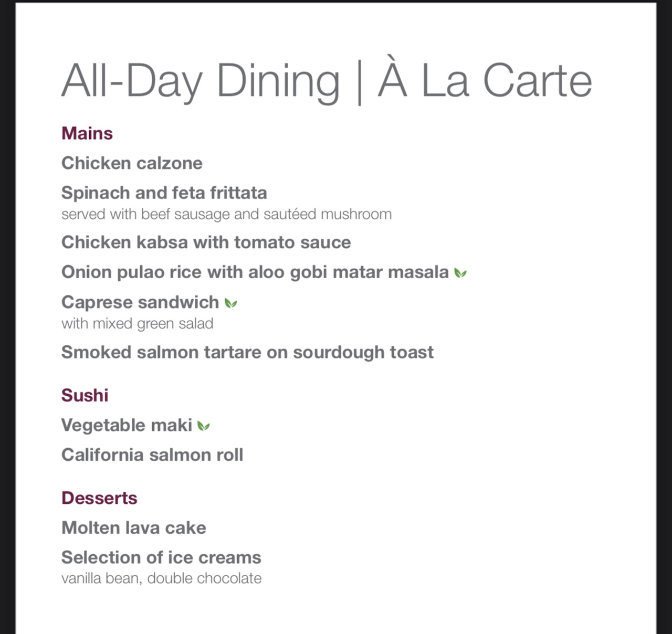
Task: Click the beef sausage and sautéed mushroom description
Action: tap(226, 214)
